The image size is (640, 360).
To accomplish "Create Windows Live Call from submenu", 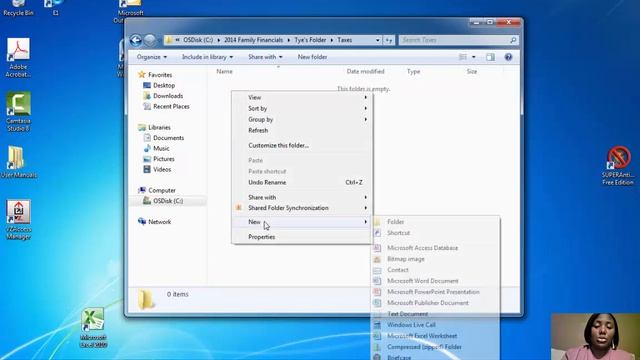I will click(x=436, y=325).
